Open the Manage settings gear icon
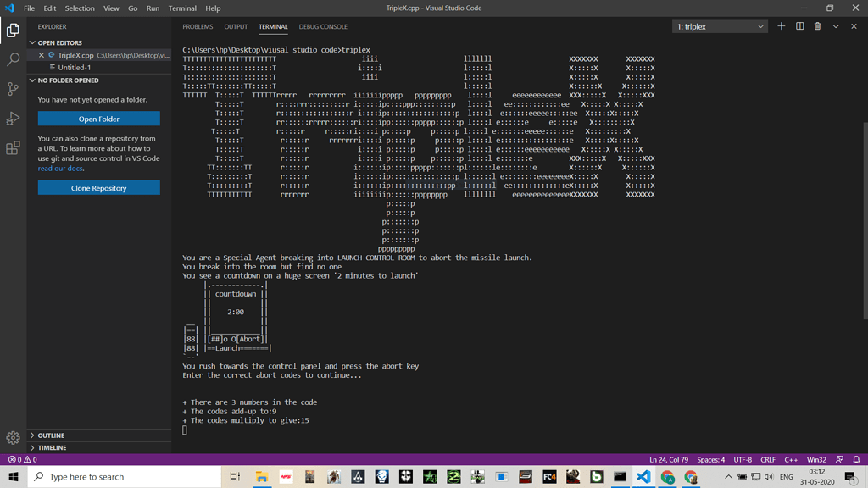Image resolution: width=868 pixels, height=488 pixels. [12, 437]
